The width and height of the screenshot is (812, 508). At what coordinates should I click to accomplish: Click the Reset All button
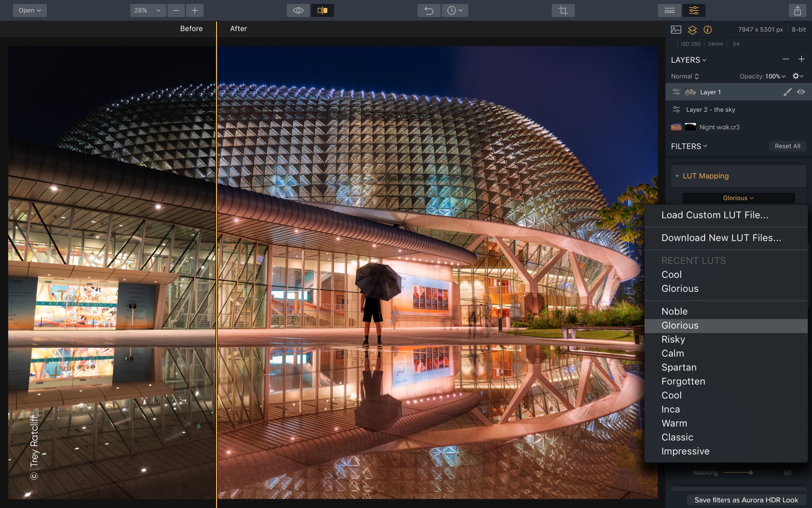tap(787, 146)
